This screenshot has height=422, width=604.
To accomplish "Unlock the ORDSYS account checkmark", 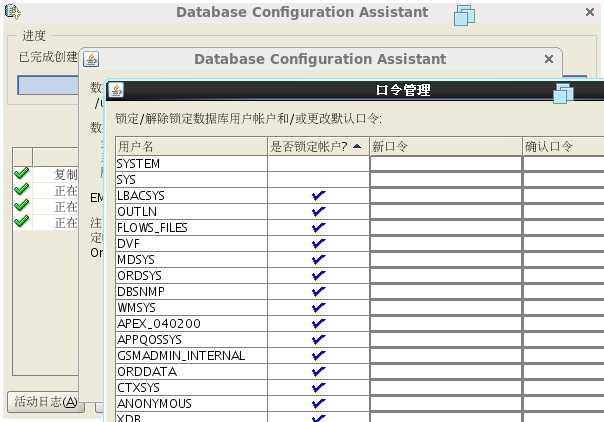I will click(319, 275).
